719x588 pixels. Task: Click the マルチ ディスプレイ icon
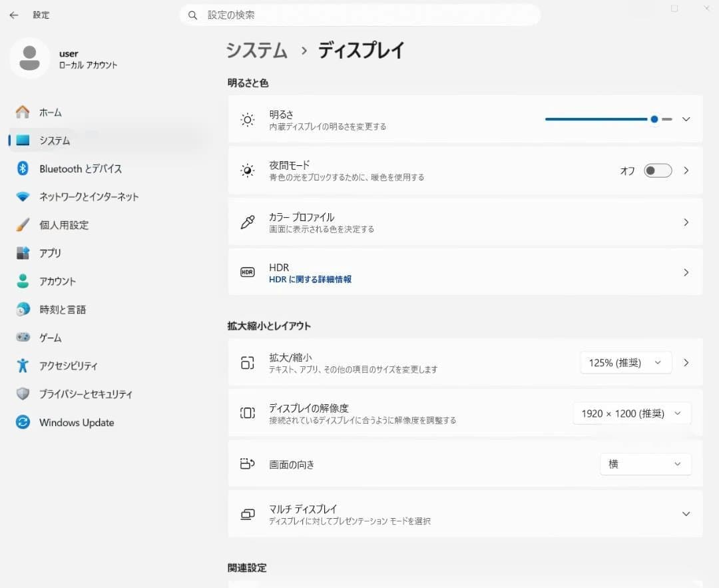(248, 513)
